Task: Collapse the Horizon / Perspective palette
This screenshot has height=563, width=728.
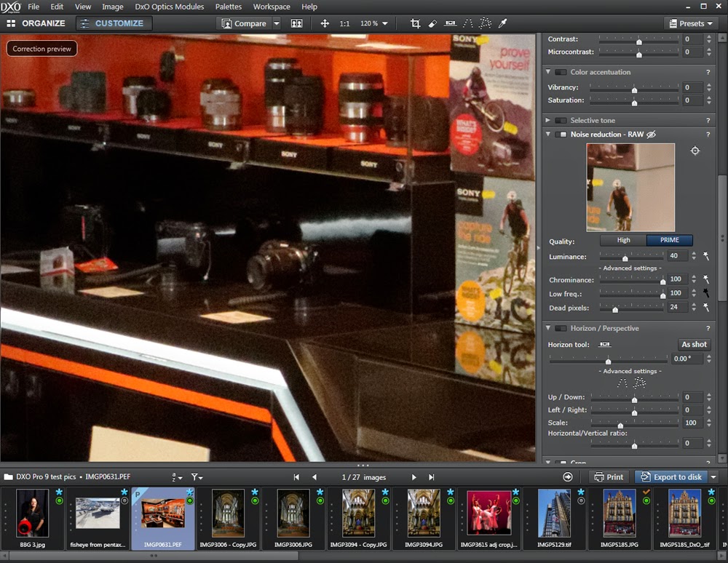Action: coord(548,328)
